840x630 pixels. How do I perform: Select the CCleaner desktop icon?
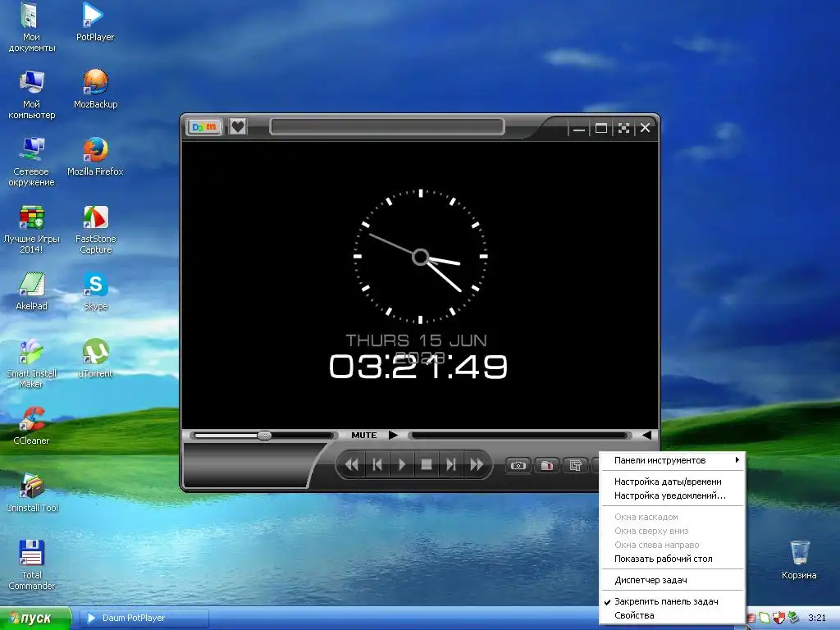[31, 426]
